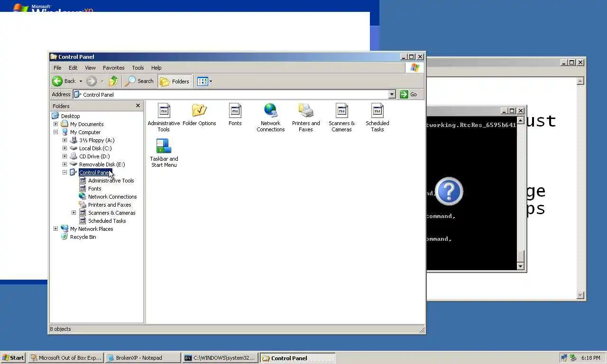
Task: Select My Network Places in the tree
Action: coord(92,229)
